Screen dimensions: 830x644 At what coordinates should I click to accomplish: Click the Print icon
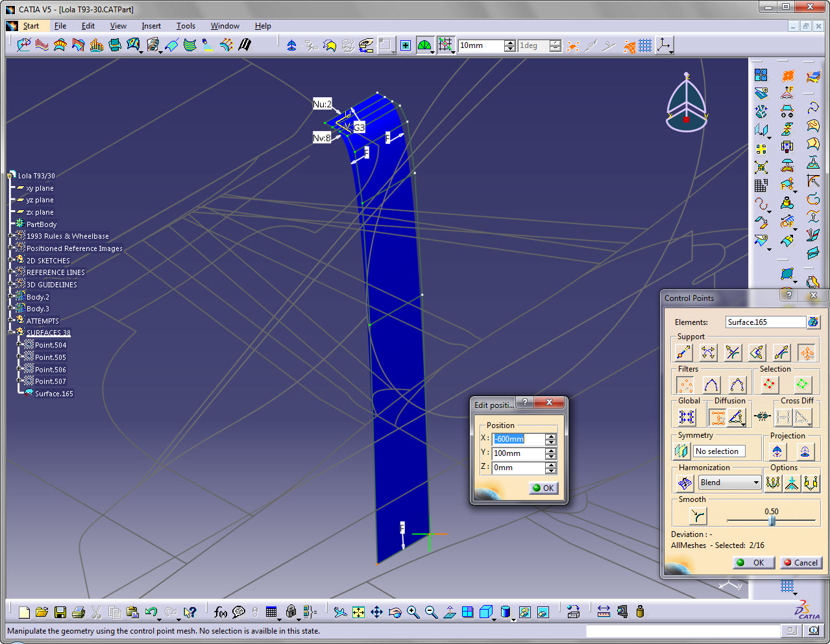[79, 612]
